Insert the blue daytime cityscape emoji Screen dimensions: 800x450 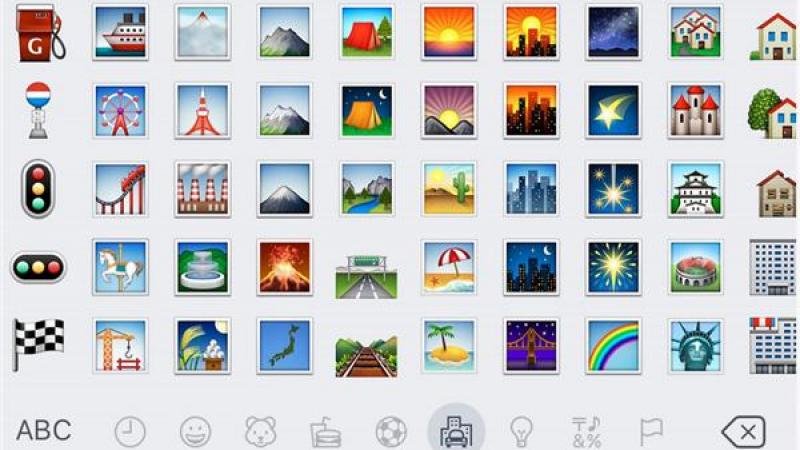point(531,189)
